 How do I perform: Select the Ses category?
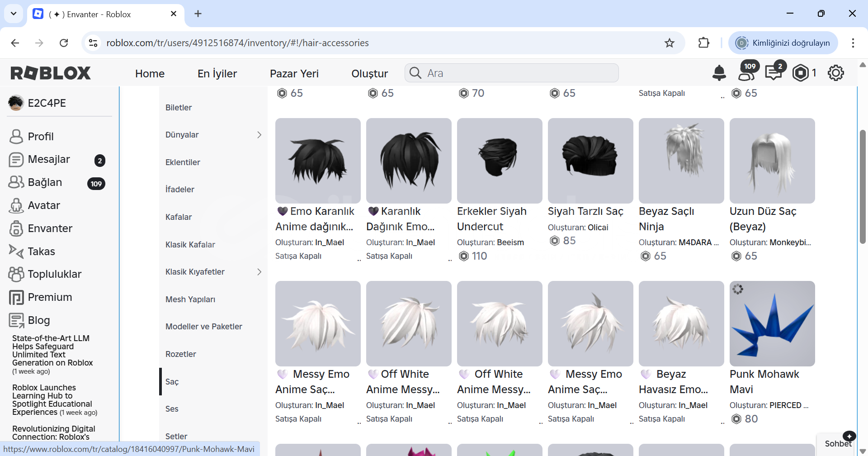coord(213,409)
